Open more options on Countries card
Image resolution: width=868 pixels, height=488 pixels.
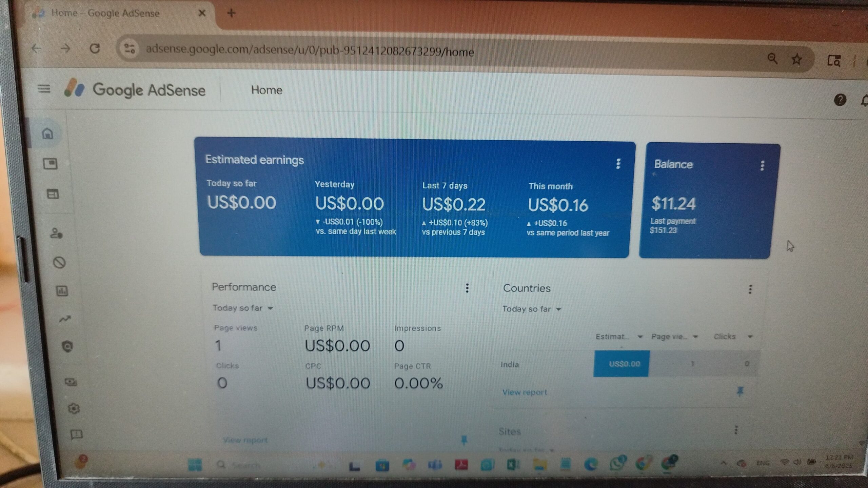point(750,289)
